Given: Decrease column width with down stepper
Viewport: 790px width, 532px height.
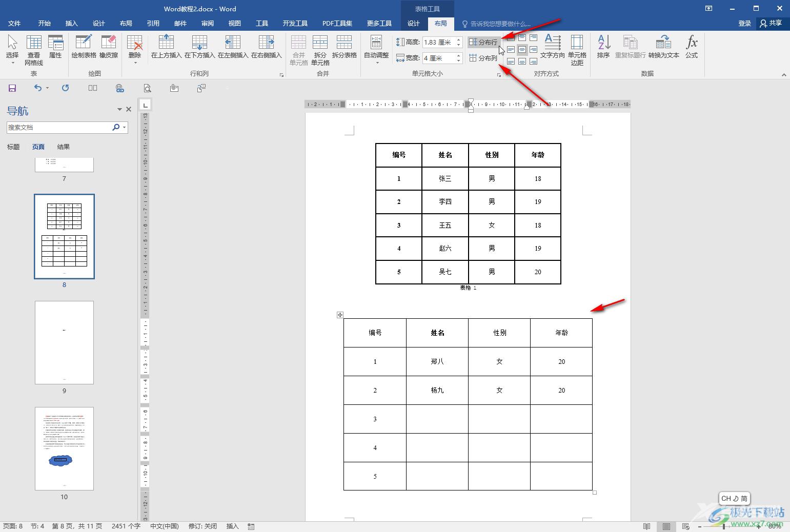Looking at the screenshot, I should coord(459,60).
